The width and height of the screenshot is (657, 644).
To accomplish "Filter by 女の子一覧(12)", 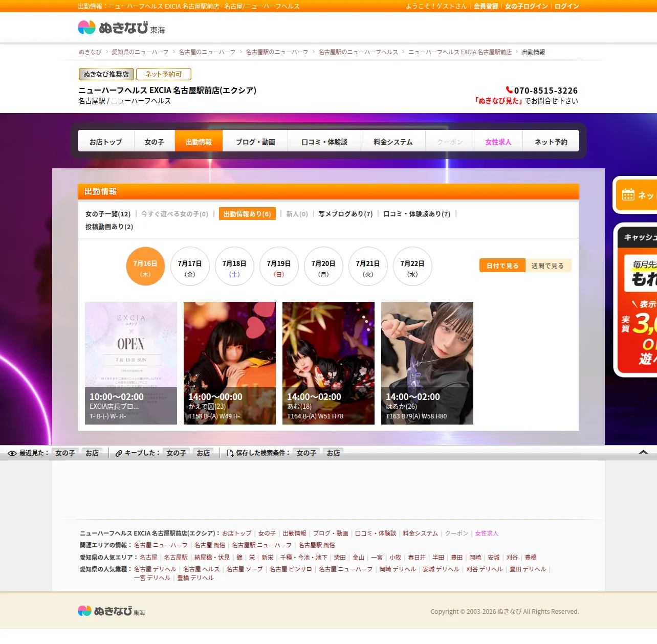I will pyautogui.click(x=108, y=214).
